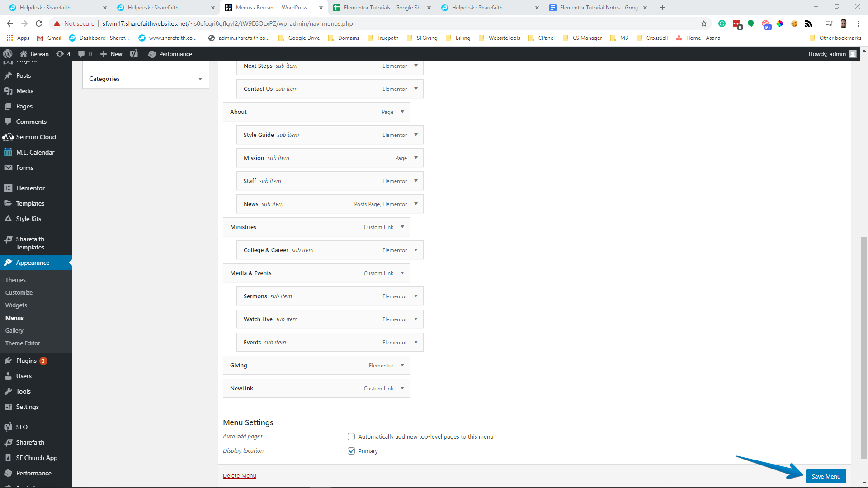Open Plugins in the sidebar menu
This screenshot has width=868, height=488.
click(x=26, y=361)
